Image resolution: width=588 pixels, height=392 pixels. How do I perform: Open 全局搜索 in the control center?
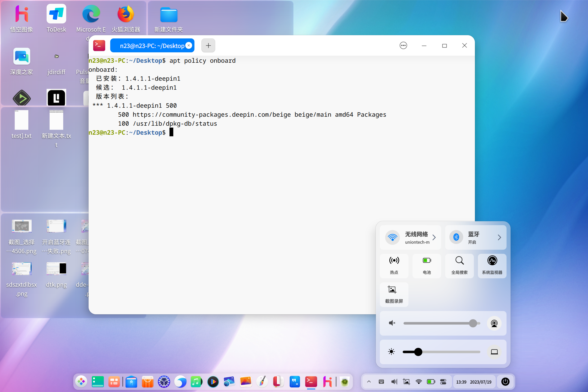coord(459,266)
